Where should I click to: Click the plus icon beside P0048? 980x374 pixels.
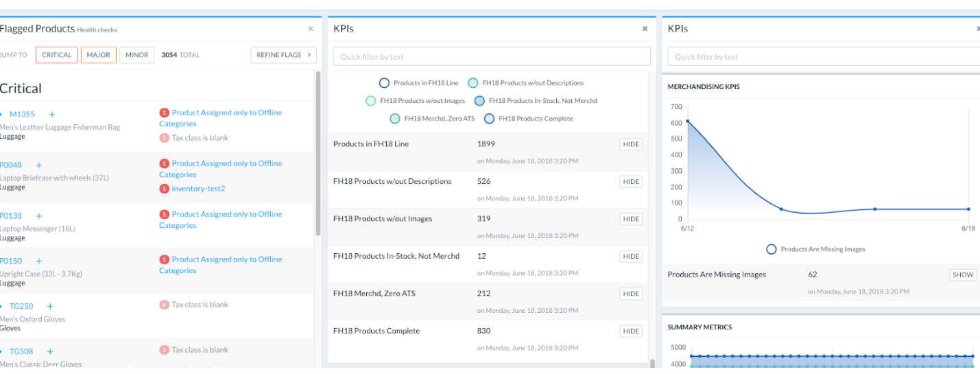click(x=39, y=165)
